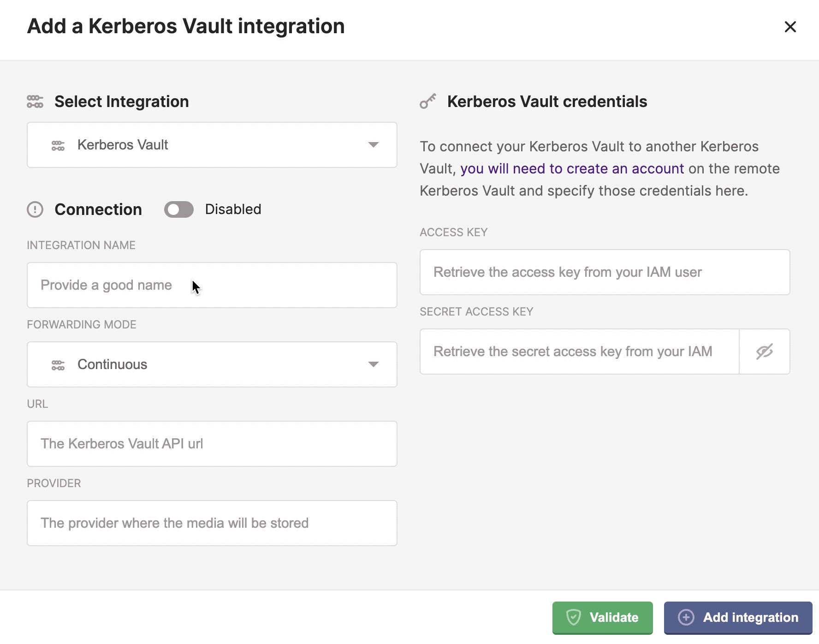This screenshot has width=819, height=644.
Task: Click the Add integration button
Action: click(x=738, y=617)
